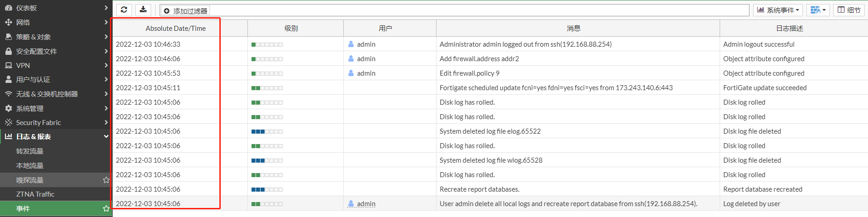Toggle favorite star for 嗅探流量
This screenshot has height=217, width=868.
[106, 180]
